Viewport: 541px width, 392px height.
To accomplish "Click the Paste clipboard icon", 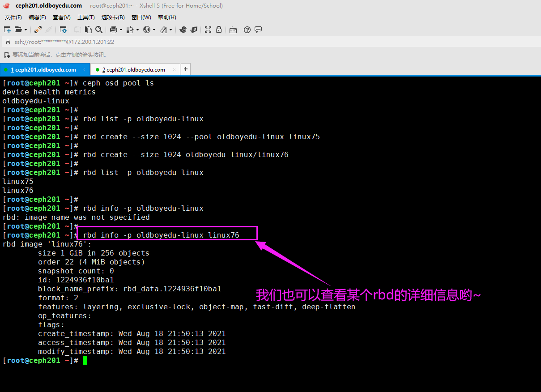I will 88,30.
